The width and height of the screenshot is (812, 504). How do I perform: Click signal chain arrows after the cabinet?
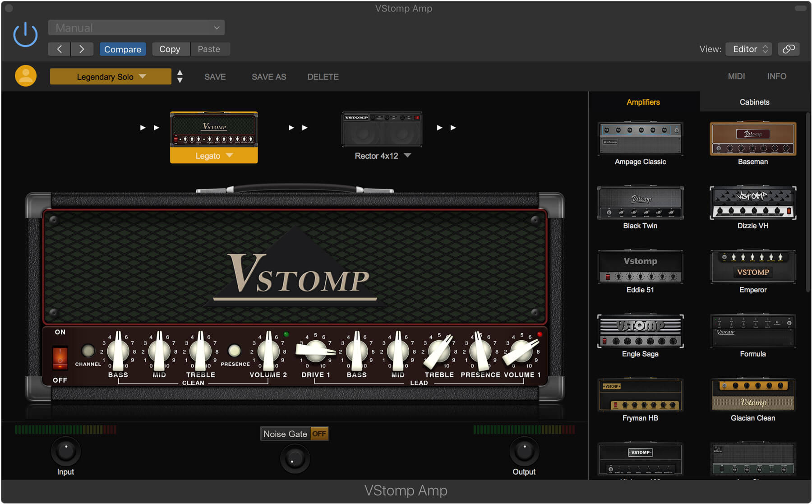click(x=446, y=128)
